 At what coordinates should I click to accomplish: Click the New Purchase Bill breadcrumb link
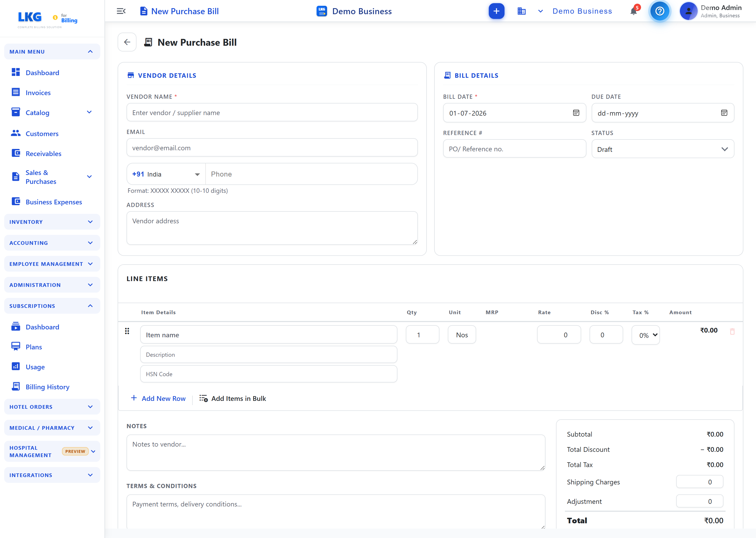179,11
